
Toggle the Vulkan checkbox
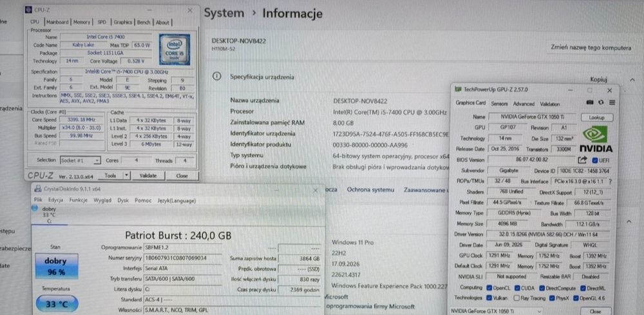489,298
